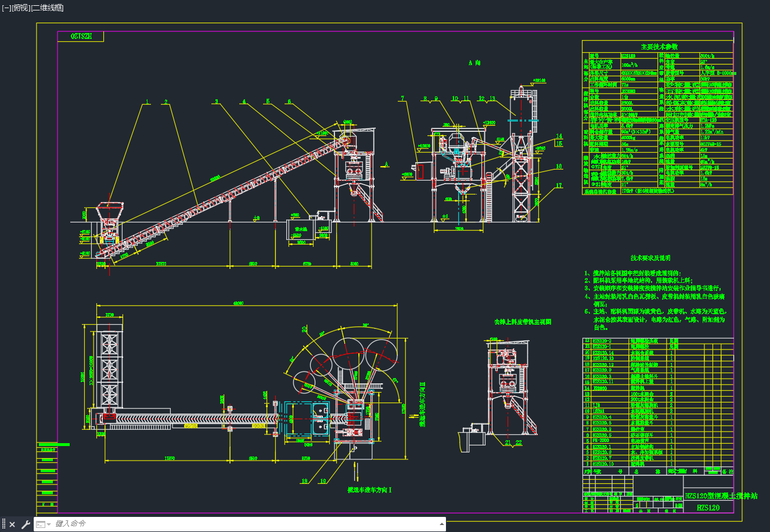Select the 4000mm value in parameters table

tap(628, 79)
